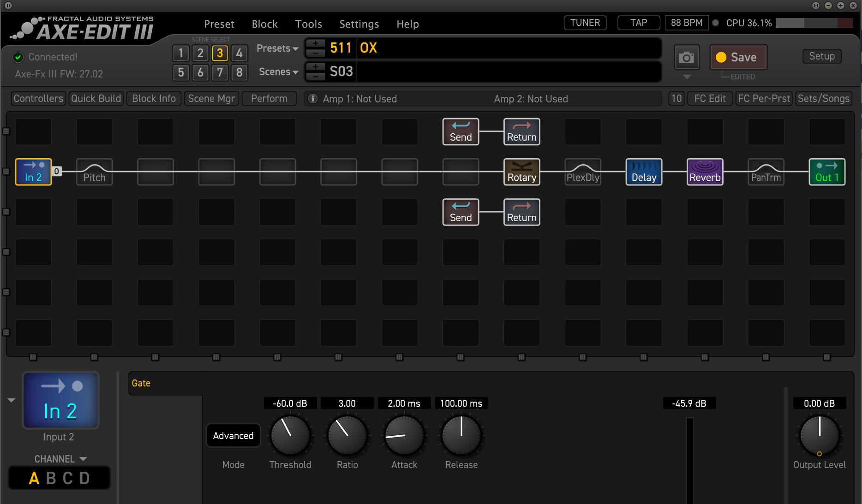Click the scene decrement minus button
Viewport: 862px width, 504px height.
pos(316,76)
